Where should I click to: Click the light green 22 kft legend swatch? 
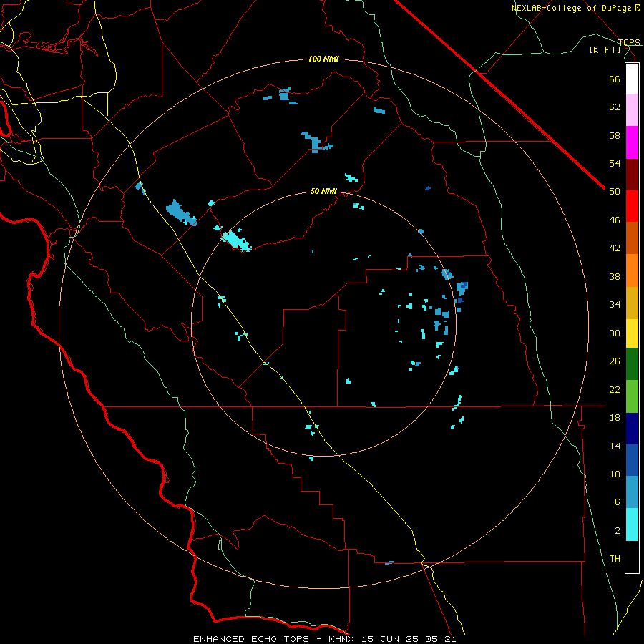(x=632, y=396)
